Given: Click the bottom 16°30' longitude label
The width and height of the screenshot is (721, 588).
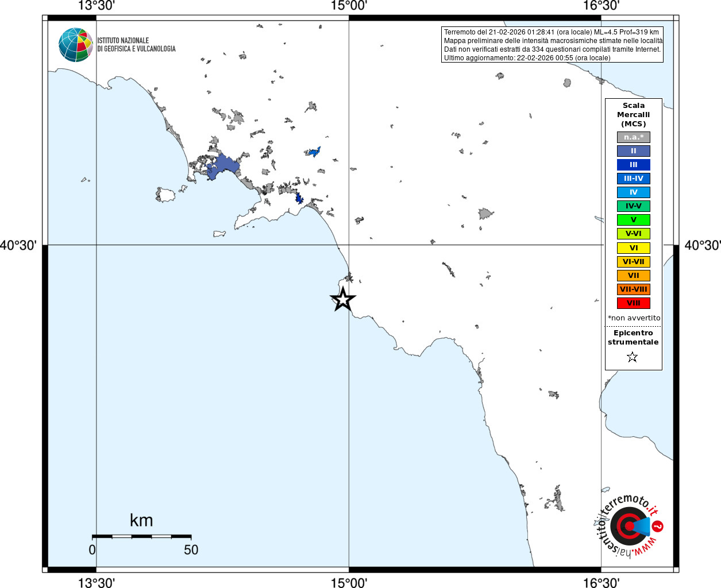Looking at the screenshot, I should (601, 582).
